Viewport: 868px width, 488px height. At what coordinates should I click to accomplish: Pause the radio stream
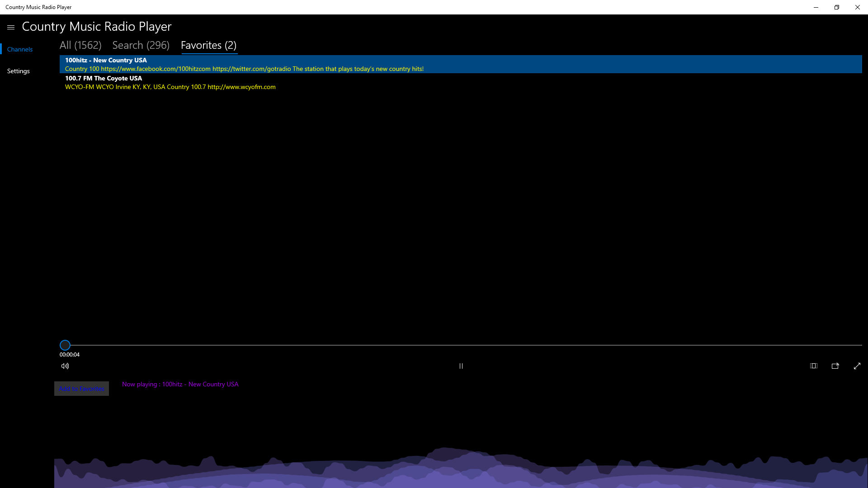click(x=461, y=366)
